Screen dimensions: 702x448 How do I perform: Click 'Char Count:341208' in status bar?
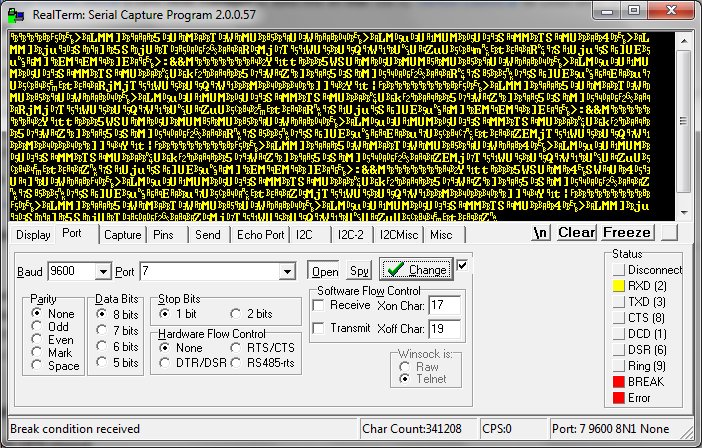412,429
